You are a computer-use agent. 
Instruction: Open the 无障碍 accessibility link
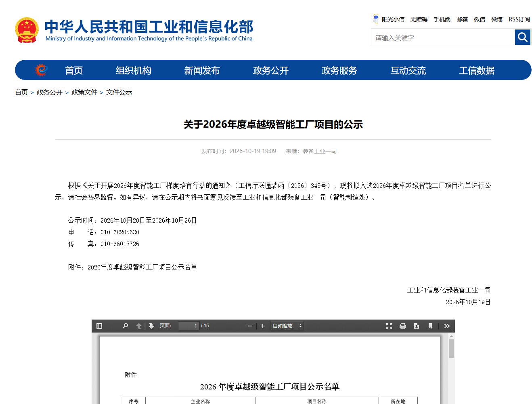click(419, 19)
